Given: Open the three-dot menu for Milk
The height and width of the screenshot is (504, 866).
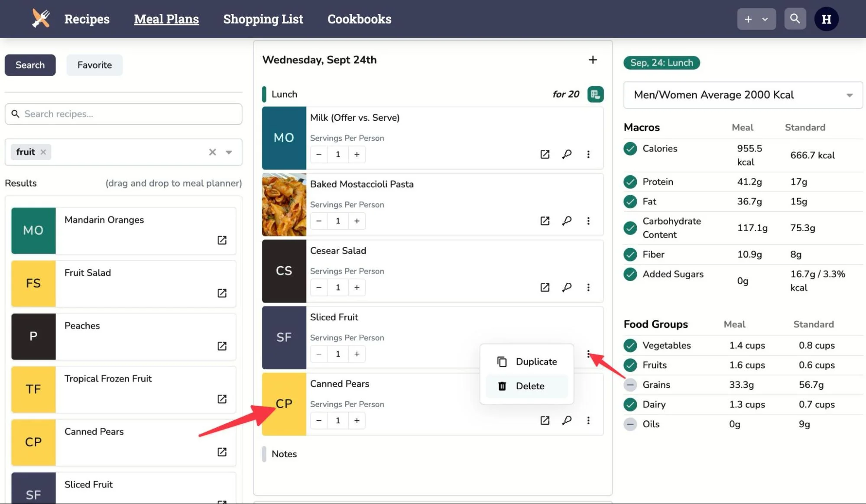Looking at the screenshot, I should (x=588, y=155).
